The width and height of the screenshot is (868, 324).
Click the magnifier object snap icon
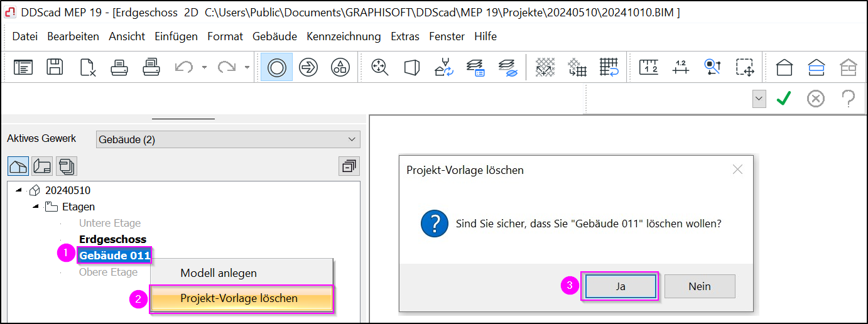point(712,67)
